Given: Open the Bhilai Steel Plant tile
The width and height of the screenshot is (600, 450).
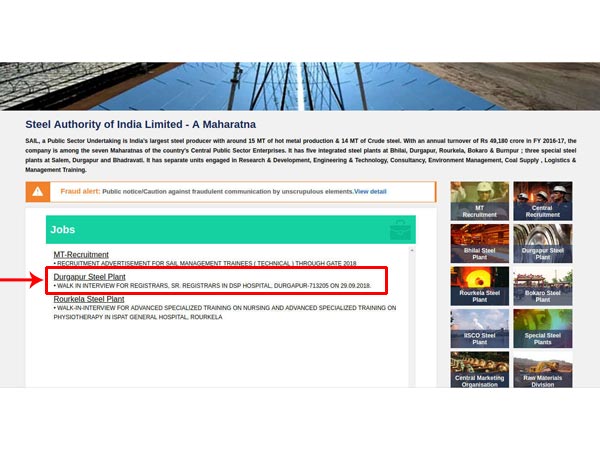Looking at the screenshot, I should (479, 243).
